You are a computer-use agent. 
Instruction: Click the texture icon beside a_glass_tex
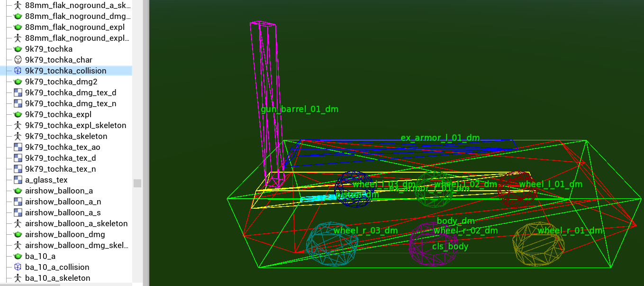click(x=18, y=180)
